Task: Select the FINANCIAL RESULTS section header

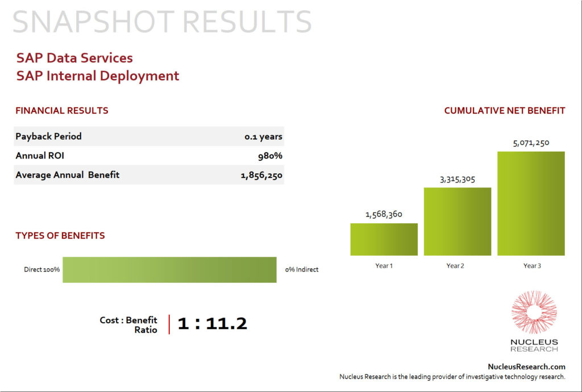Action: tap(61, 111)
